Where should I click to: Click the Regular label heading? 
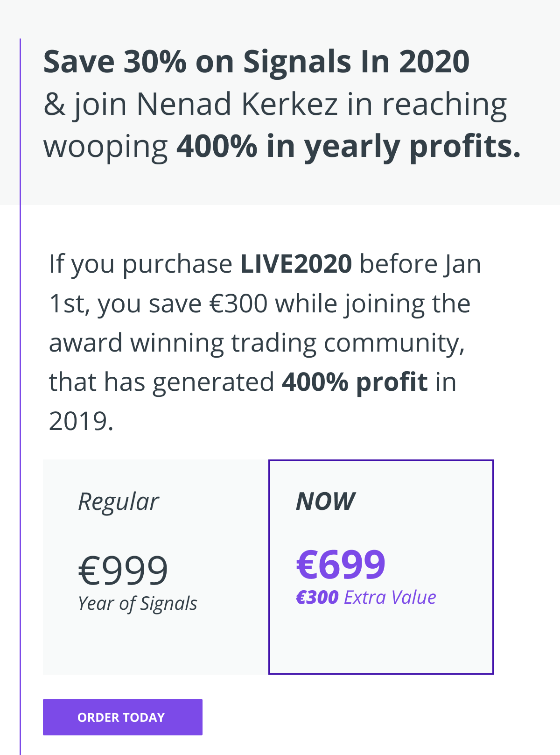point(119,502)
